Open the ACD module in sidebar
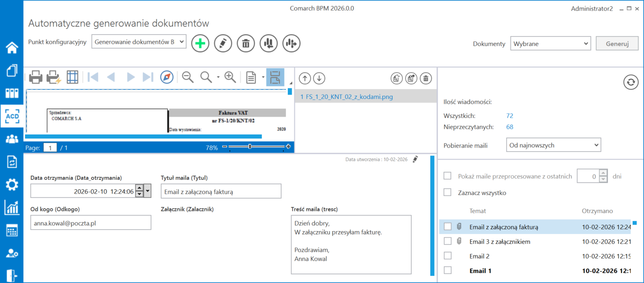 (x=12, y=116)
